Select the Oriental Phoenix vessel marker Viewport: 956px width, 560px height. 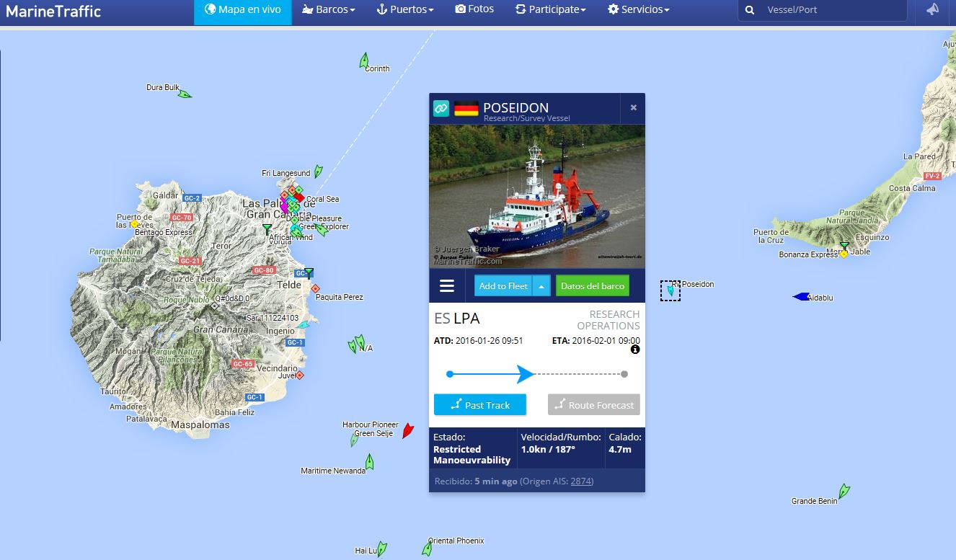tap(427, 549)
